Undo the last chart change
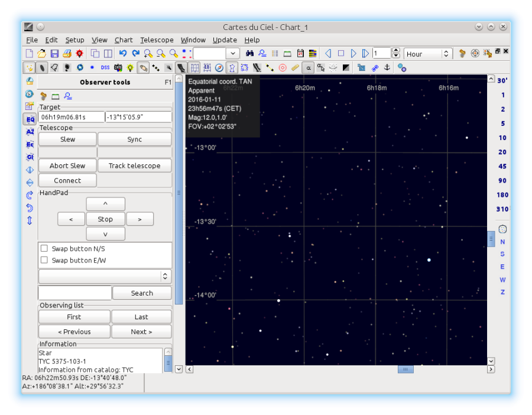 pyautogui.click(x=123, y=54)
